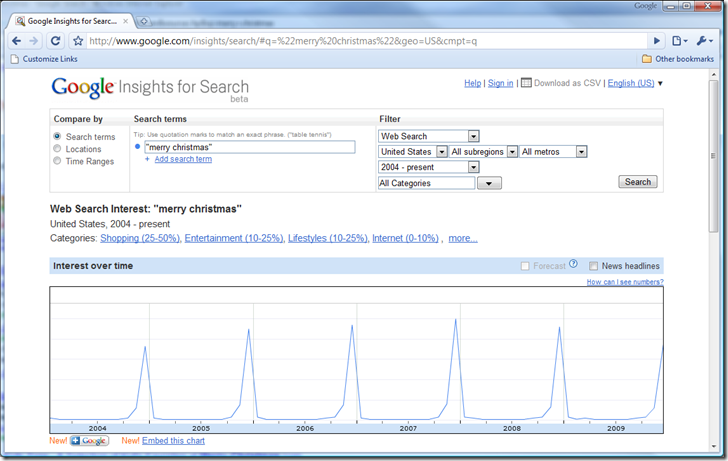Open the Other bookmarks folder

[x=678, y=59]
